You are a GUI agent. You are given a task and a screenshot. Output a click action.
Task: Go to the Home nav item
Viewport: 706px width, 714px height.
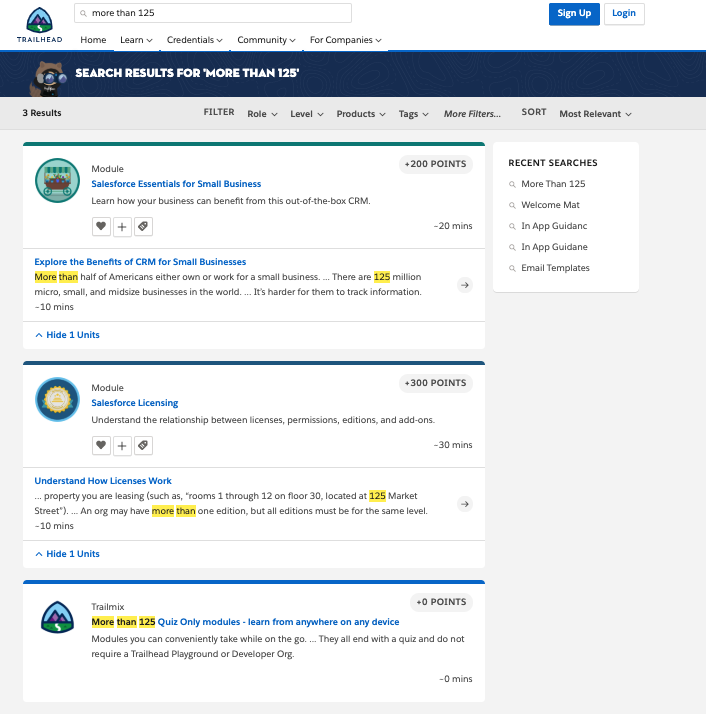[x=93, y=40]
